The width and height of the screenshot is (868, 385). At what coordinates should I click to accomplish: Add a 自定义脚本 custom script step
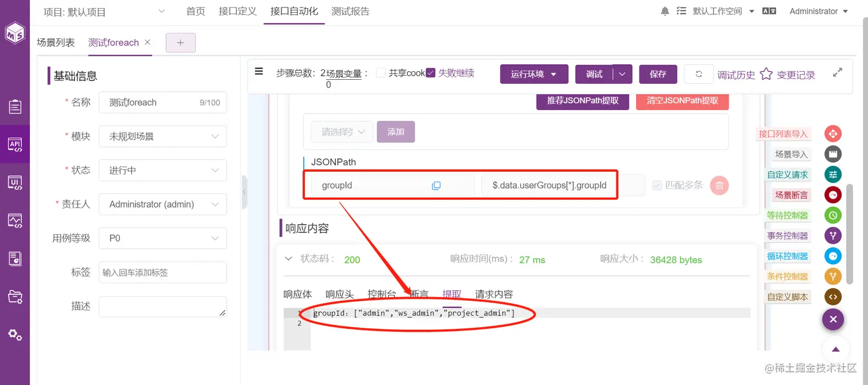833,297
